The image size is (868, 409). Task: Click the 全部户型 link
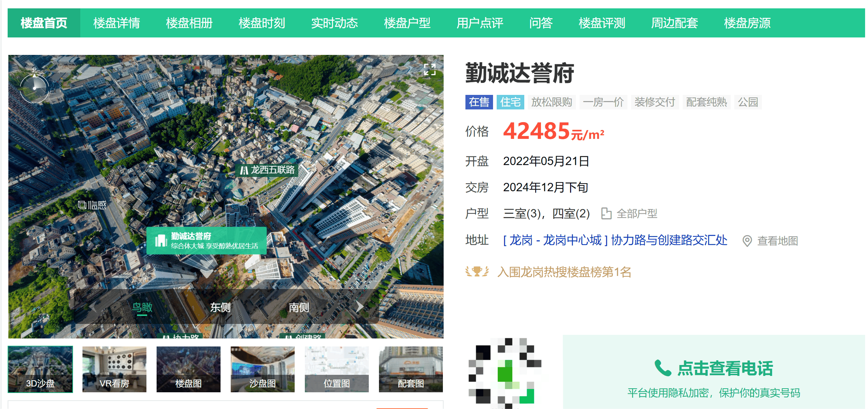click(637, 214)
